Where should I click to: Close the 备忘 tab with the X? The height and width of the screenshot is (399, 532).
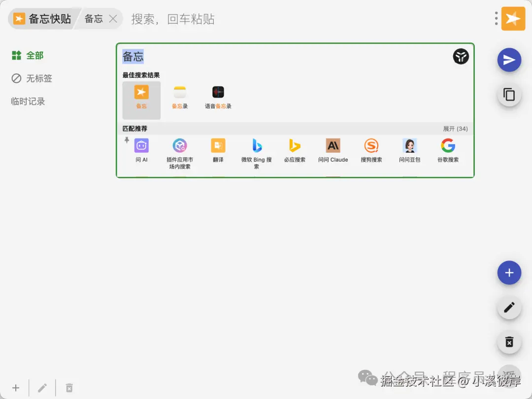click(x=113, y=19)
